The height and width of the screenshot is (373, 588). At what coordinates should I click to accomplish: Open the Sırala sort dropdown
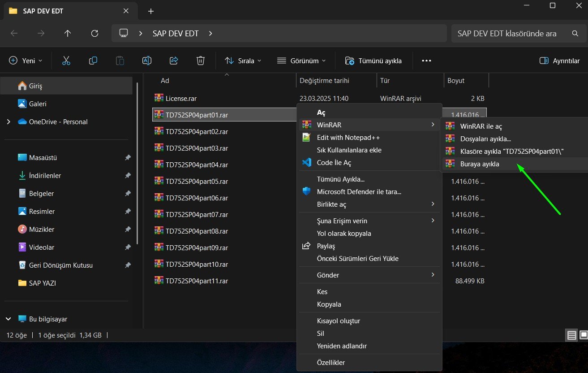click(x=243, y=61)
